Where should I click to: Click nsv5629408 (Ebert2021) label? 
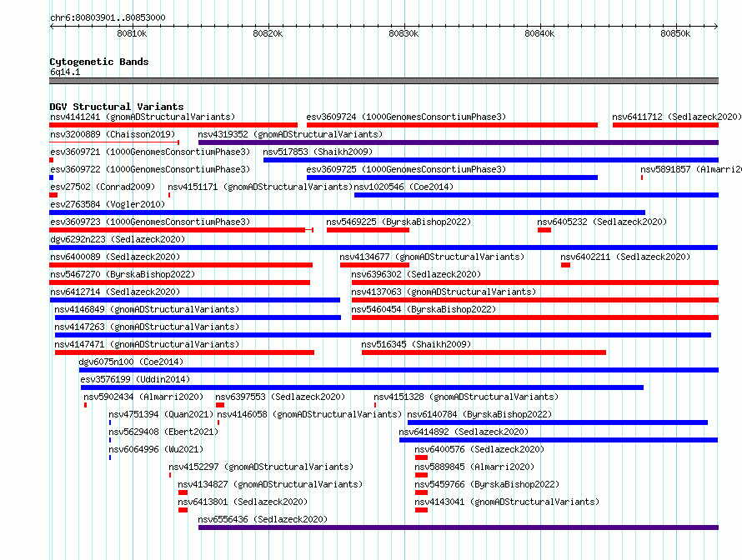coord(163,432)
